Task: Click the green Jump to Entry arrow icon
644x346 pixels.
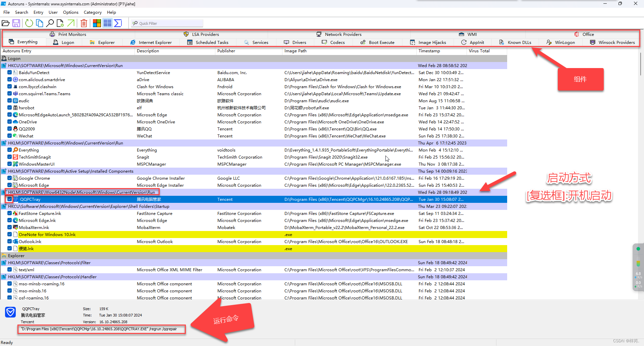Action: (71, 23)
